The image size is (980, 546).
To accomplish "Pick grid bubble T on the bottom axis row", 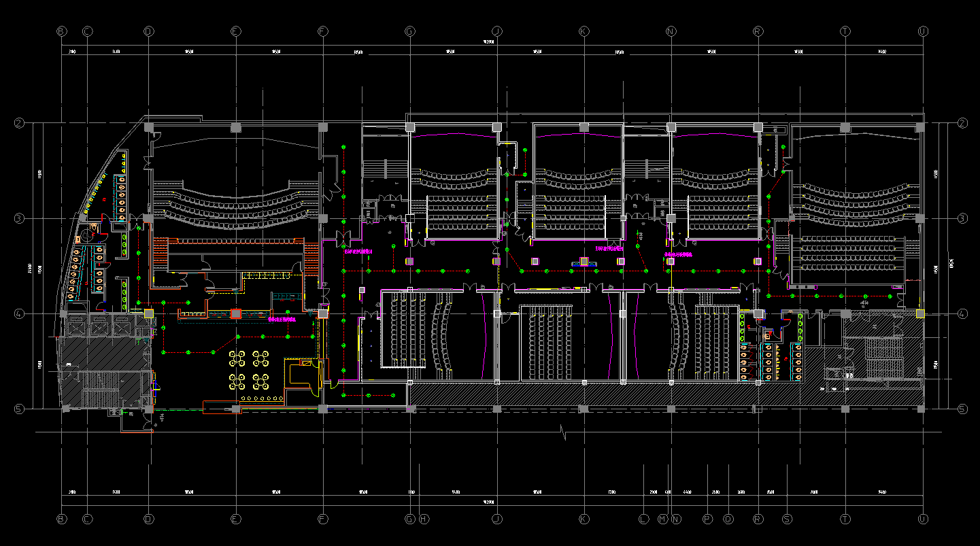I will (845, 519).
